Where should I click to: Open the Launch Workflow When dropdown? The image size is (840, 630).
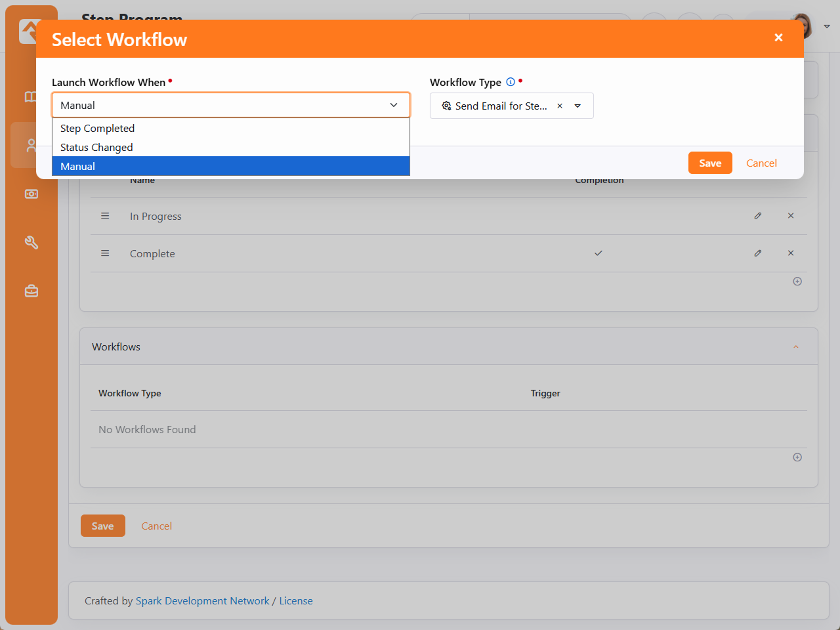[230, 105]
